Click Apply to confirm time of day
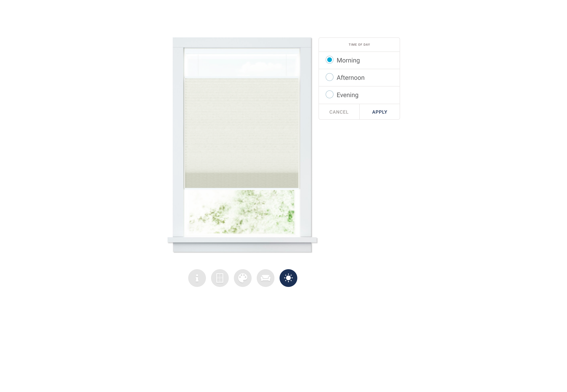 click(379, 112)
